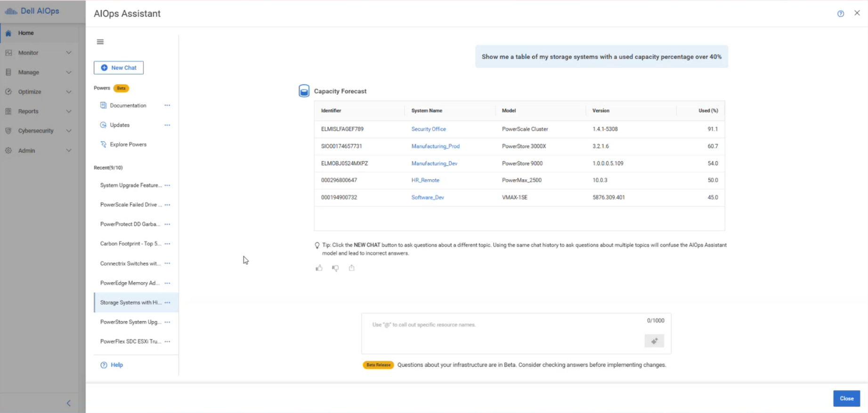This screenshot has height=413, width=868.
Task: Open options menu for Documentation power
Action: (167, 105)
